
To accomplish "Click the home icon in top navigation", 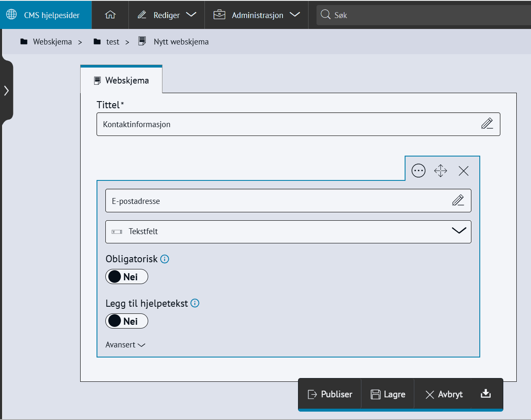I will coord(110,15).
